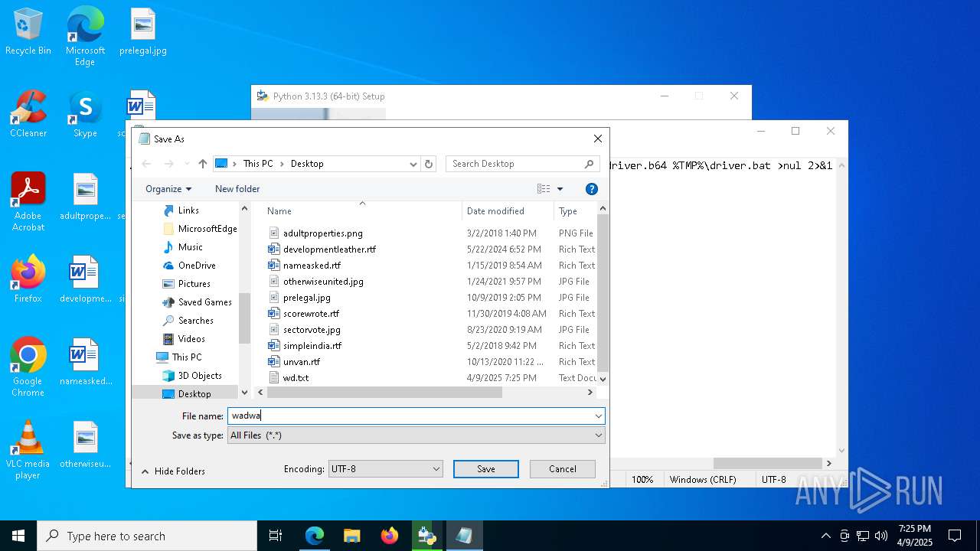Open Task View on the taskbar
980x551 pixels.
pos(276,536)
